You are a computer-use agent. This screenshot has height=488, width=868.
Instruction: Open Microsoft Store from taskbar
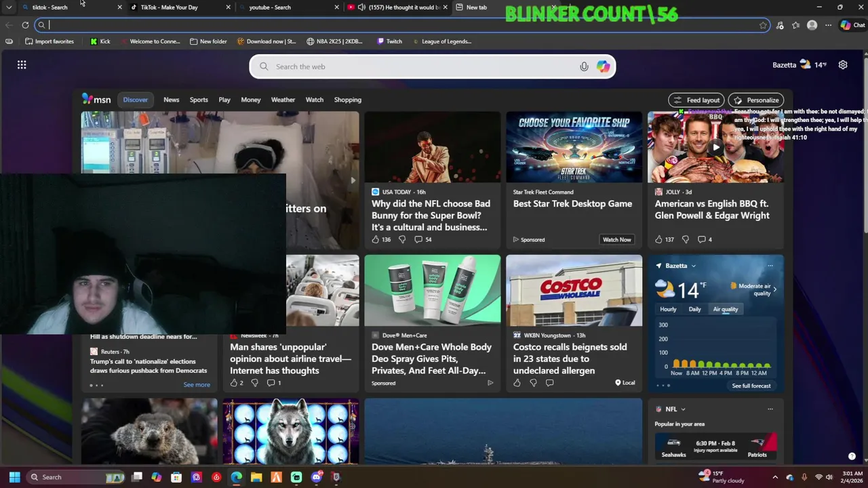coord(176,477)
